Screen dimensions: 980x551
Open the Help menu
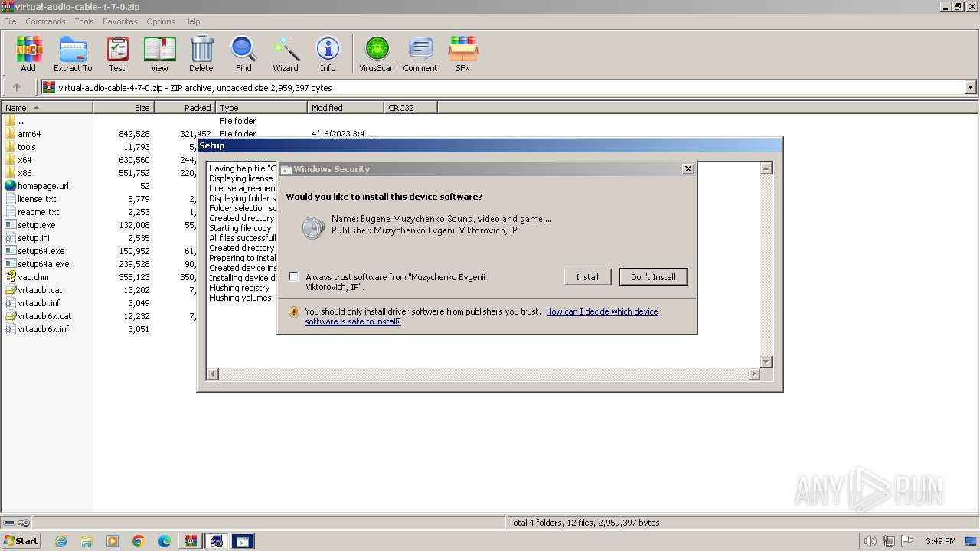192,21
